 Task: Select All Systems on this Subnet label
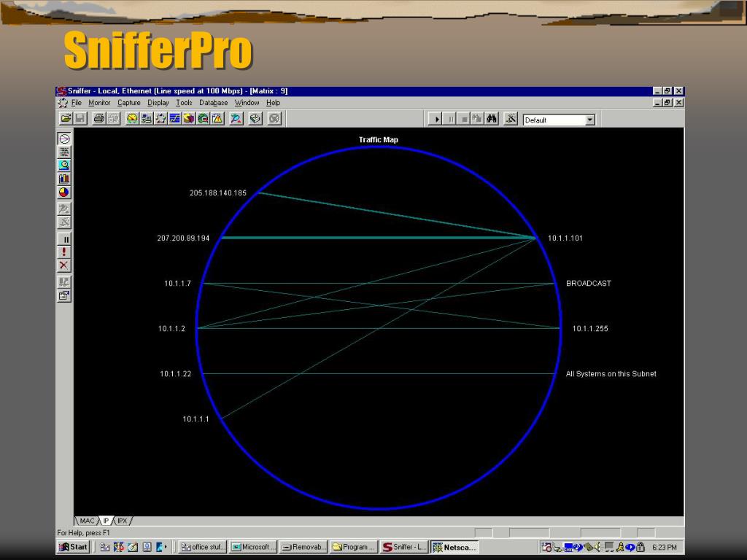[x=611, y=374]
